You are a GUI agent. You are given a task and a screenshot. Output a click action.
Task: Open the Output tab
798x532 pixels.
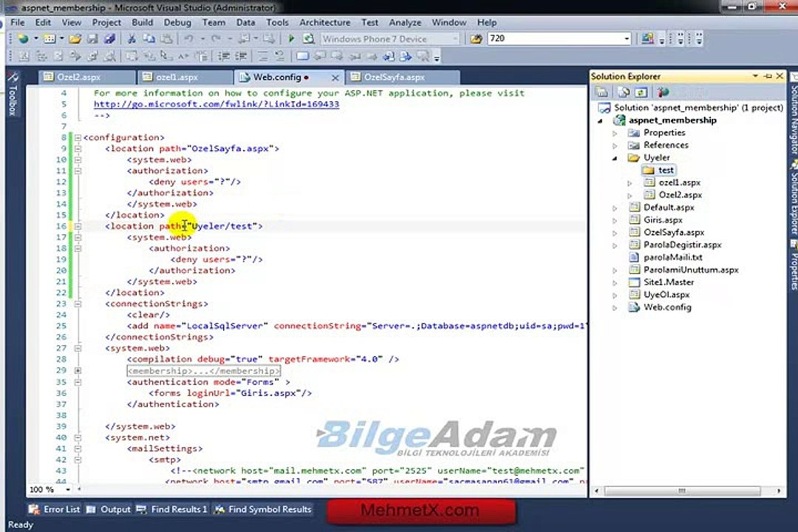109,509
